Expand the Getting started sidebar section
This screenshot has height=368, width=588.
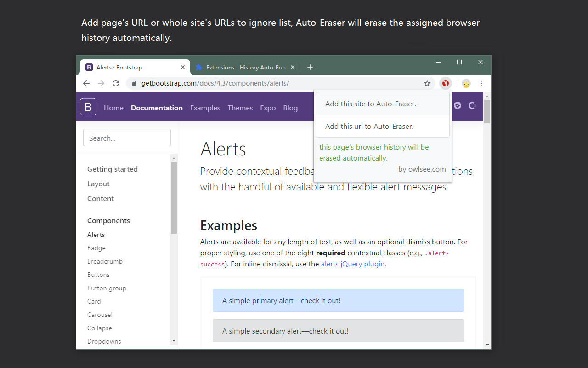tap(113, 169)
